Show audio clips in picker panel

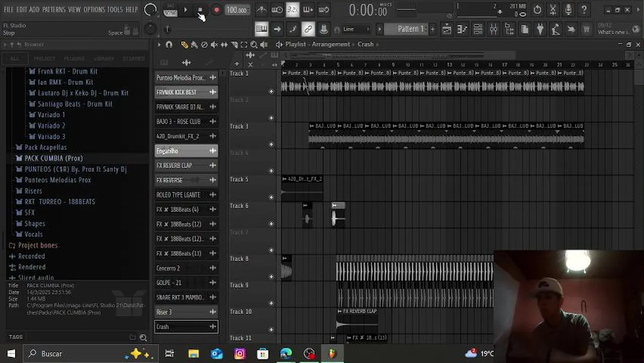coord(186,63)
